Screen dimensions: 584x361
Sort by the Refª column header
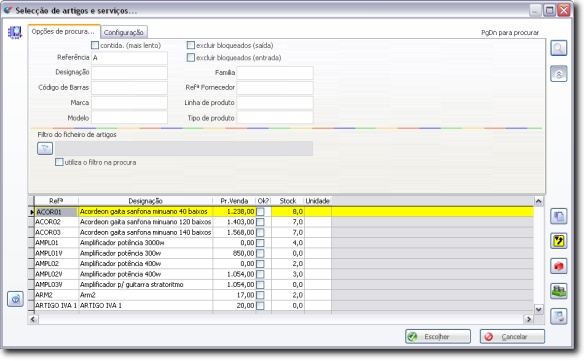(56, 201)
